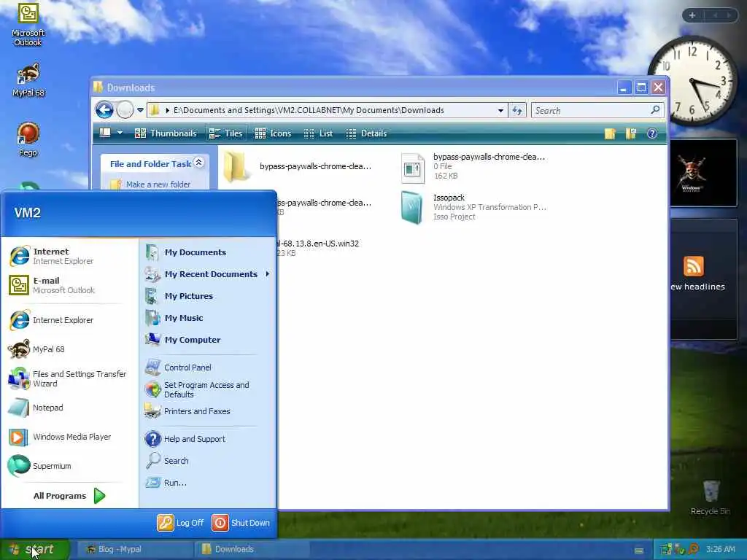Open Recycle Bin on desktop
This screenshot has height=560, width=747.
coord(711,497)
